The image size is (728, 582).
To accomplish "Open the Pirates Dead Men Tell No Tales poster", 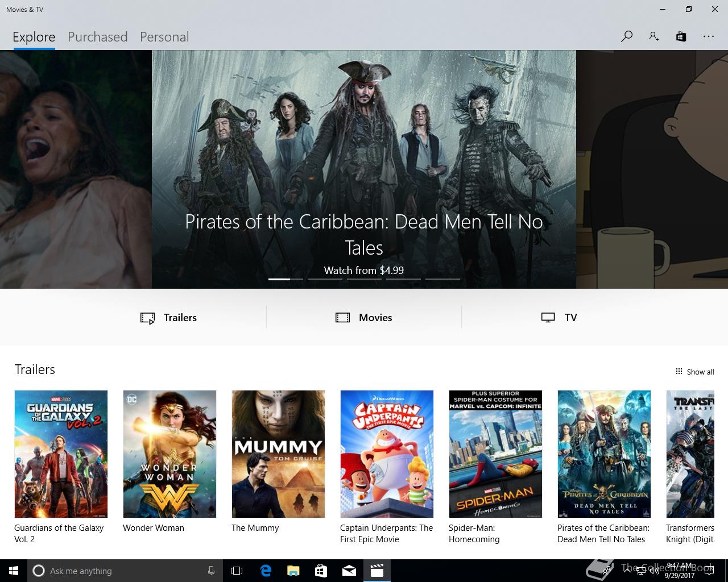I will pyautogui.click(x=604, y=454).
